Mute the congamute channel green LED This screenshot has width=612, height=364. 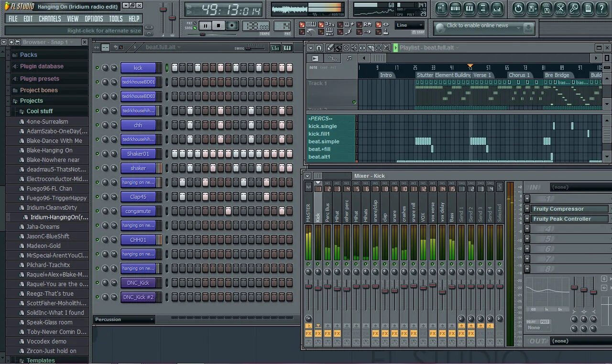tap(98, 211)
